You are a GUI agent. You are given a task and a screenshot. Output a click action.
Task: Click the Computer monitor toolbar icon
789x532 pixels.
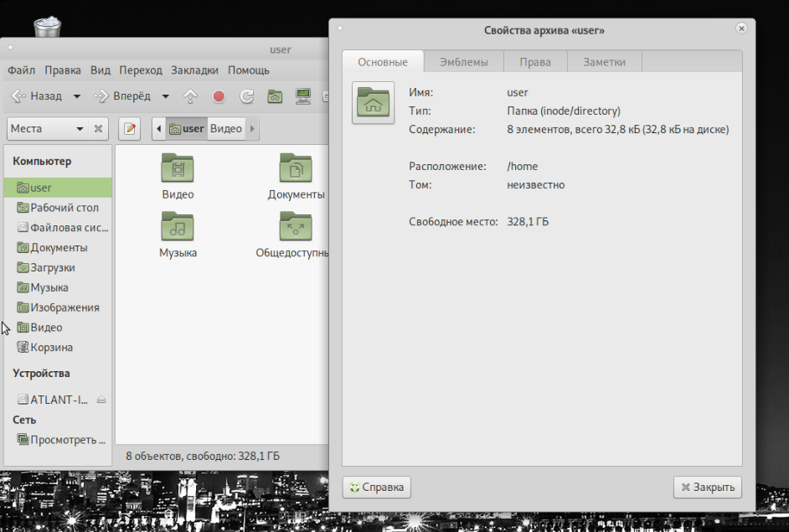coord(303,96)
